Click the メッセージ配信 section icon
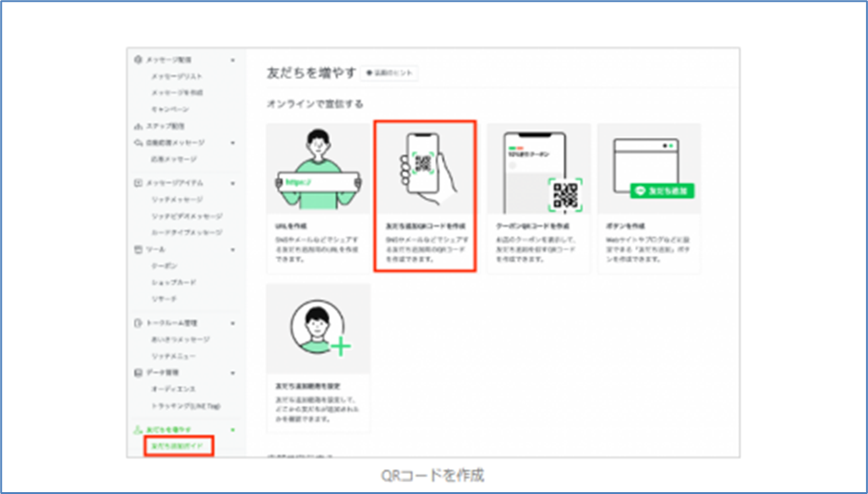868x494 pixels. point(138,60)
